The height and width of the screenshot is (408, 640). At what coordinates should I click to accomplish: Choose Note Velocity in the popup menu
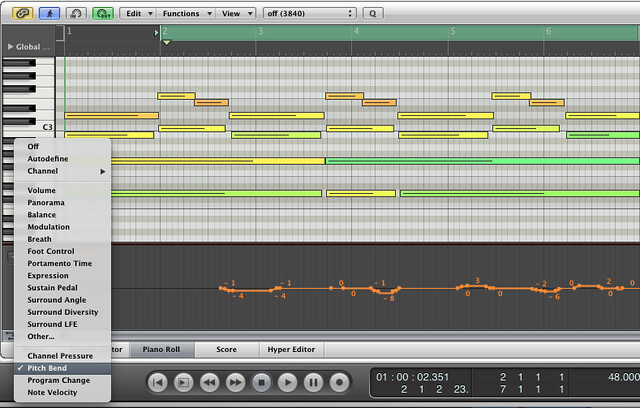[x=54, y=392]
